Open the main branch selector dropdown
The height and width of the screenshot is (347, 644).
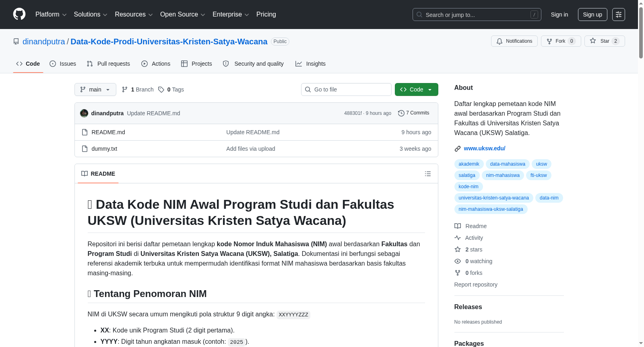click(95, 89)
